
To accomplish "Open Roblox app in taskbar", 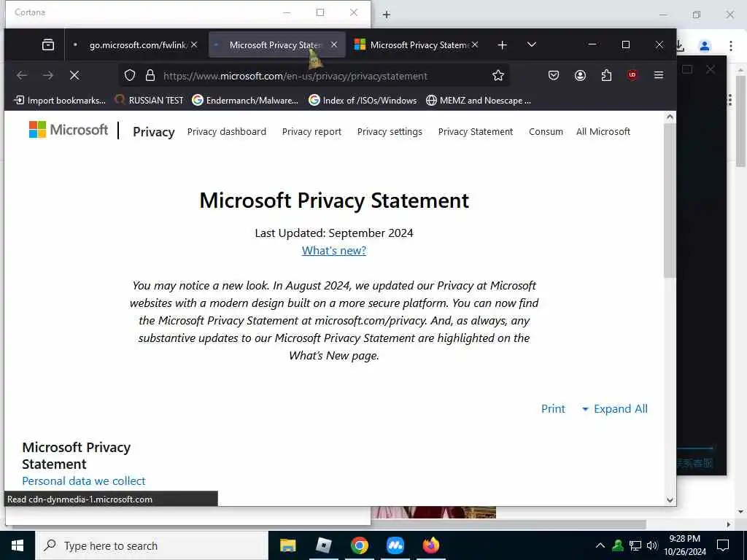I will pyautogui.click(x=324, y=545).
